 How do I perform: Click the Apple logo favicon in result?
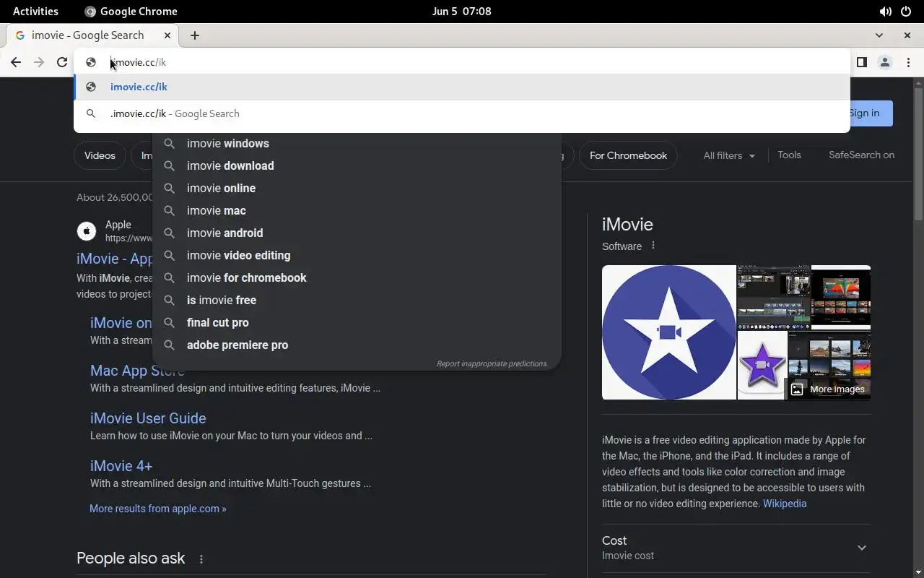point(87,231)
